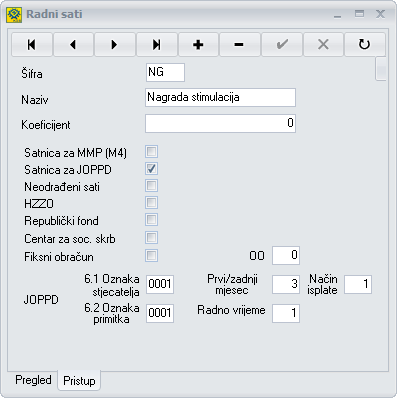Image resolution: width=397 pixels, height=398 pixels.
Task: Add new record with plus button
Action: [198, 44]
